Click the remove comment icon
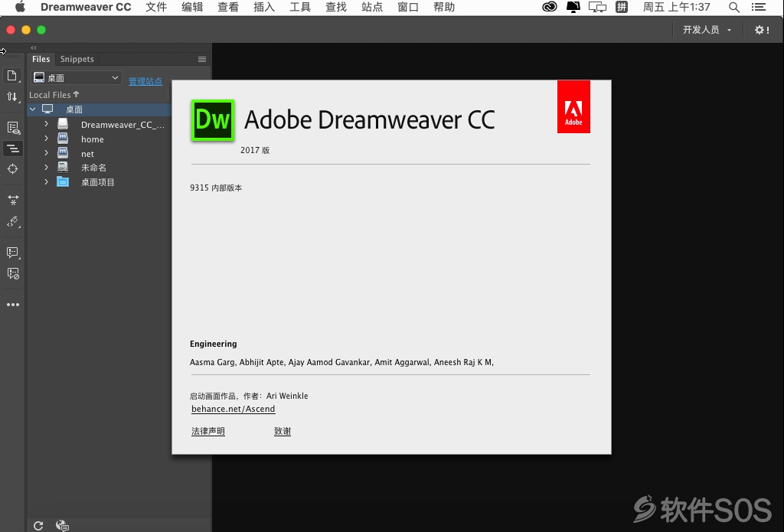784x532 pixels. tap(12, 273)
